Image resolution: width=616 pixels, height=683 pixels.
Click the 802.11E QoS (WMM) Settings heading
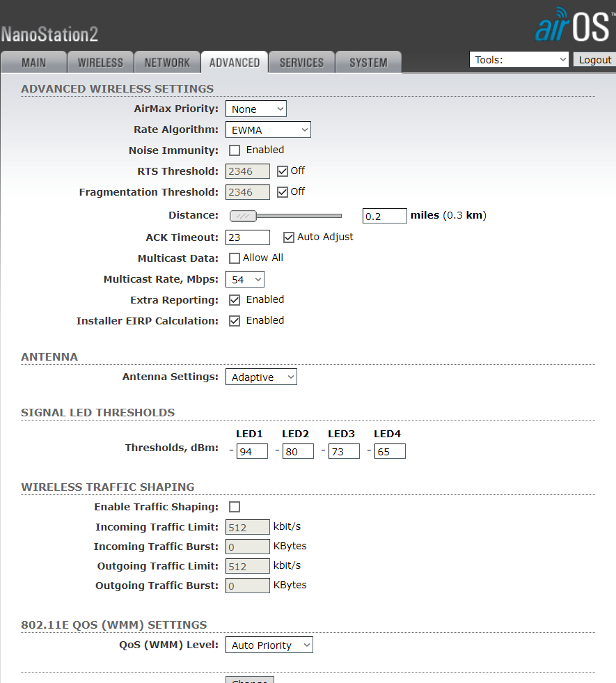coord(114,625)
